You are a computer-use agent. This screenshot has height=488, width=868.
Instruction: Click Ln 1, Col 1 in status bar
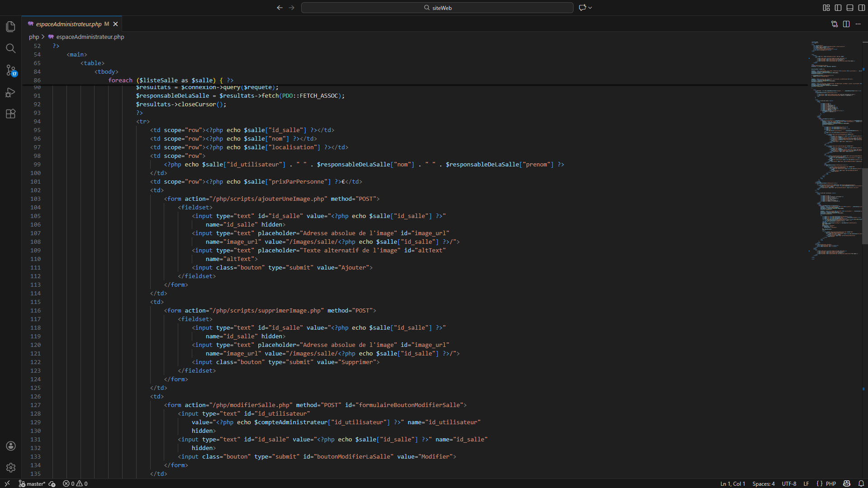coord(732,483)
